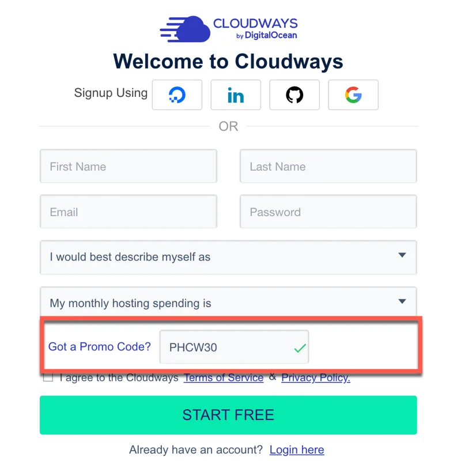The height and width of the screenshot is (476, 461).
Task: Open the Privacy Policy link
Action: coord(316,378)
